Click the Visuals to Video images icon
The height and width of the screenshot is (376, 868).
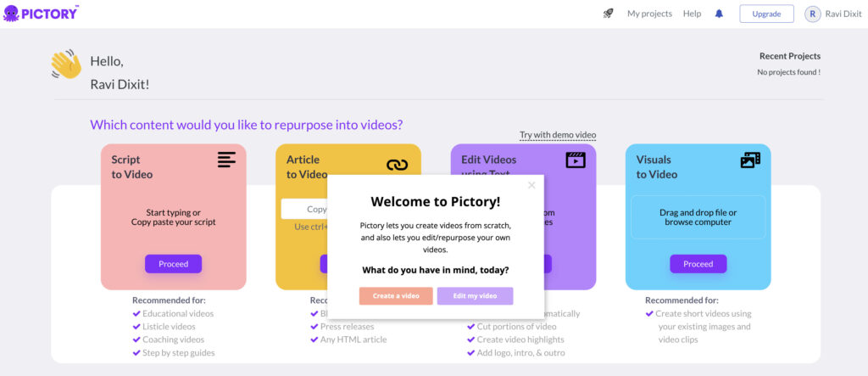(750, 160)
